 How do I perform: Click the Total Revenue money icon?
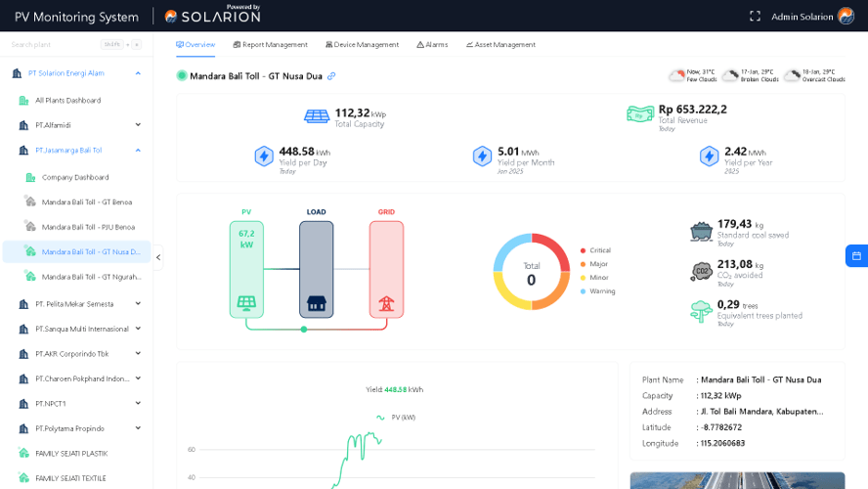640,114
